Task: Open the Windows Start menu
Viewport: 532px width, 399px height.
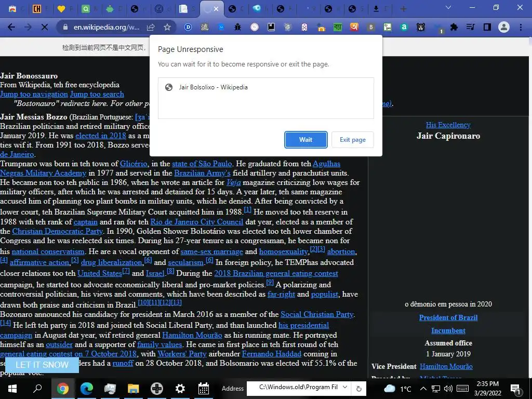Action: [12, 389]
